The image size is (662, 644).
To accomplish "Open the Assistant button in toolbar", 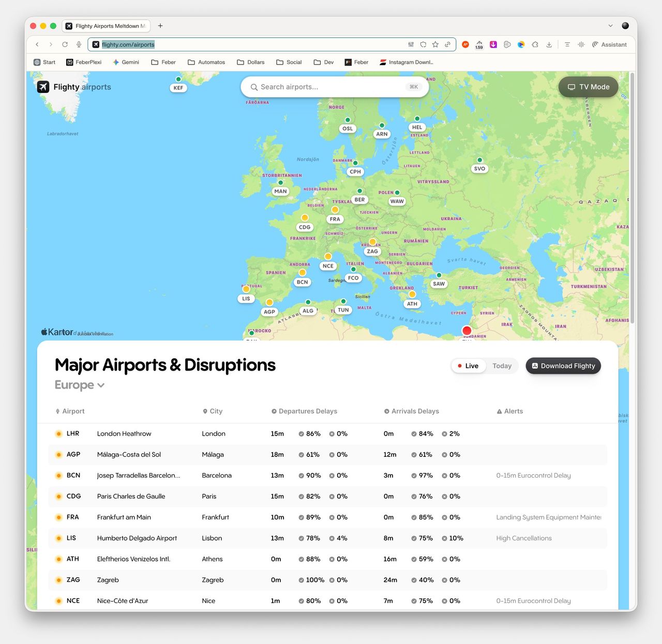I will point(609,44).
